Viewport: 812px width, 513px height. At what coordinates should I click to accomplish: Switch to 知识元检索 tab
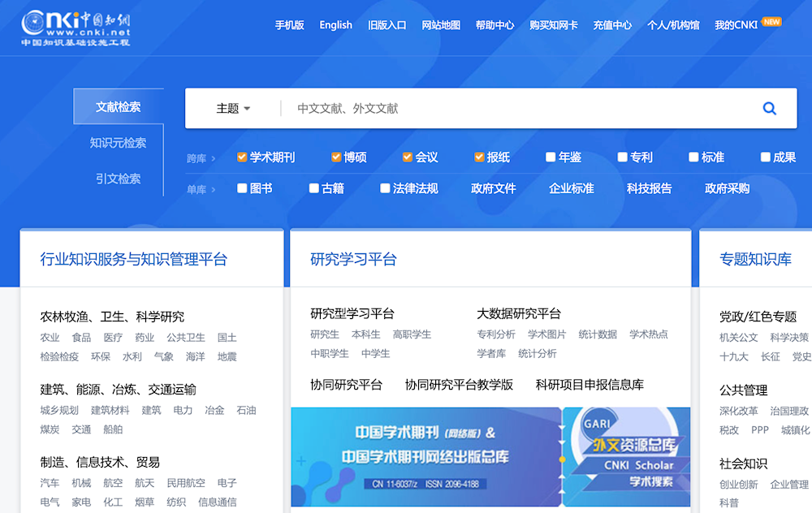pos(118,143)
